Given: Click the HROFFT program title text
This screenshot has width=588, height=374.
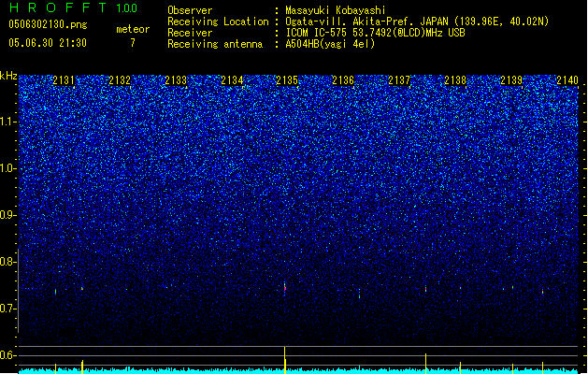Looking at the screenshot, I should (x=58, y=7).
